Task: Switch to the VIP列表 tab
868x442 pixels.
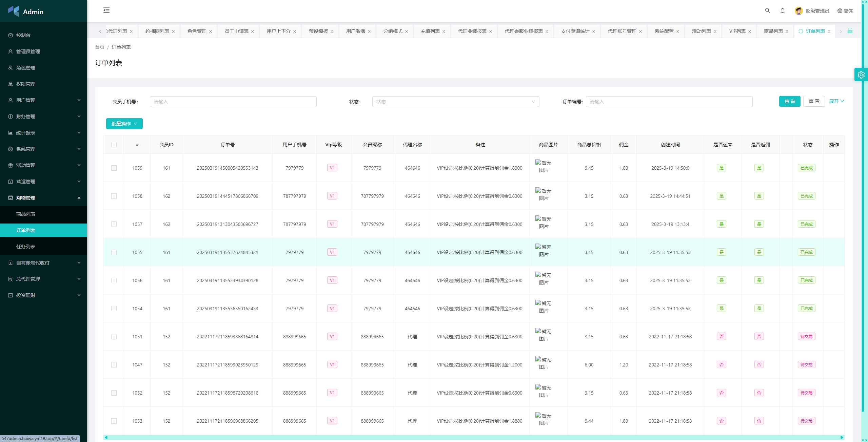Action: pyautogui.click(x=737, y=31)
